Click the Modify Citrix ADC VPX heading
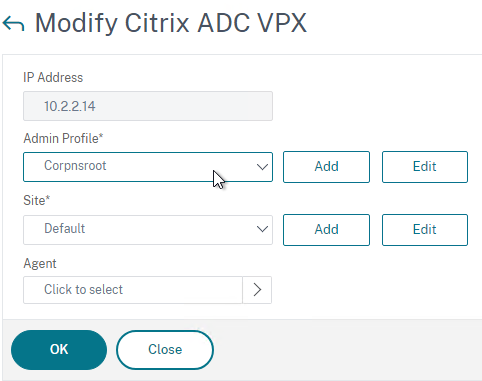 point(171,23)
